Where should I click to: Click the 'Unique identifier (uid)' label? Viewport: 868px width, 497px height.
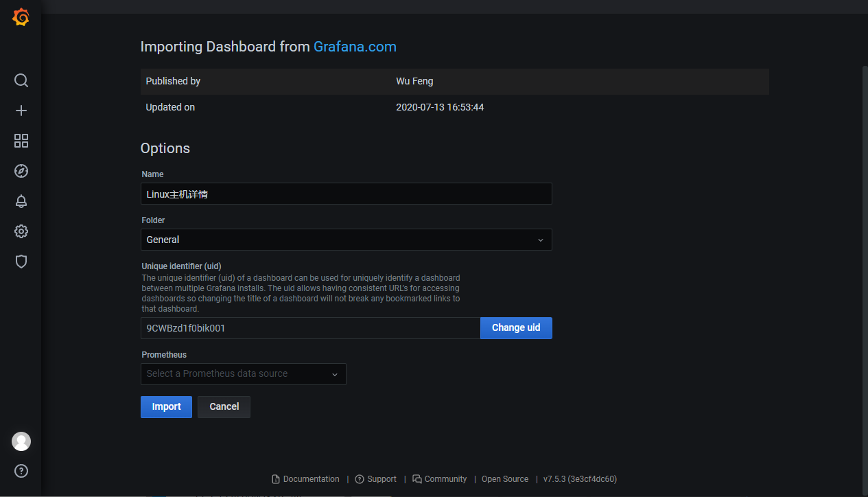coord(182,266)
